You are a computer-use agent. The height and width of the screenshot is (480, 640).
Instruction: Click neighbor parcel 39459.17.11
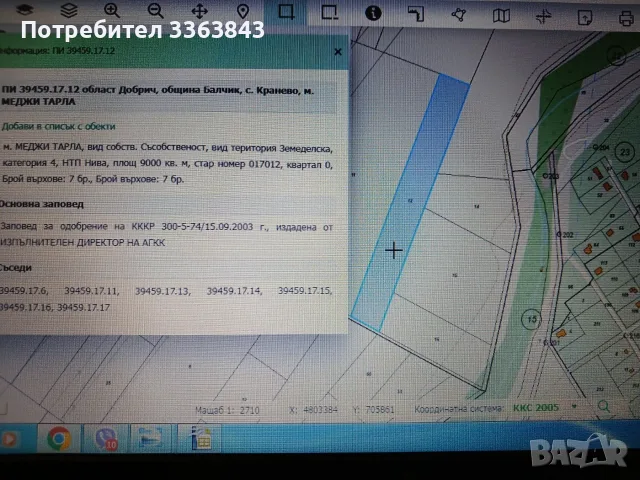(x=92, y=291)
